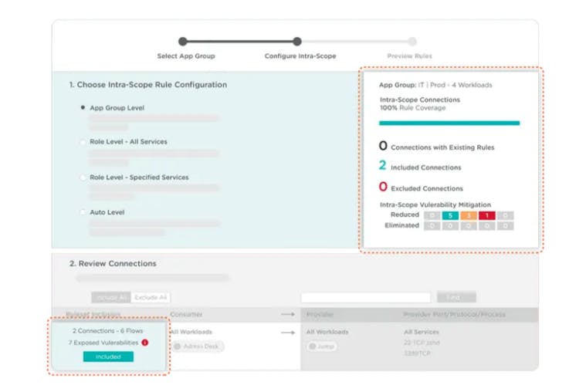Select the App Group Level radio option

coord(83,108)
